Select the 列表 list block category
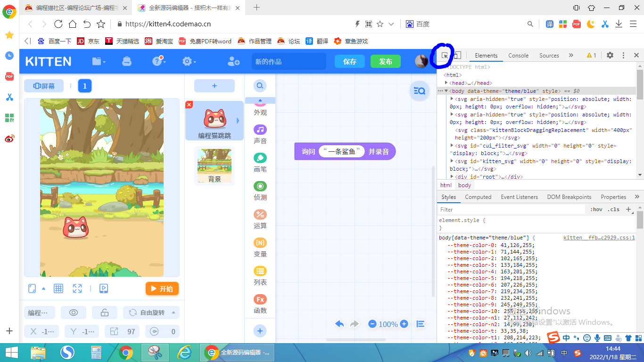Screen dimensions: 644x362 [260, 276]
